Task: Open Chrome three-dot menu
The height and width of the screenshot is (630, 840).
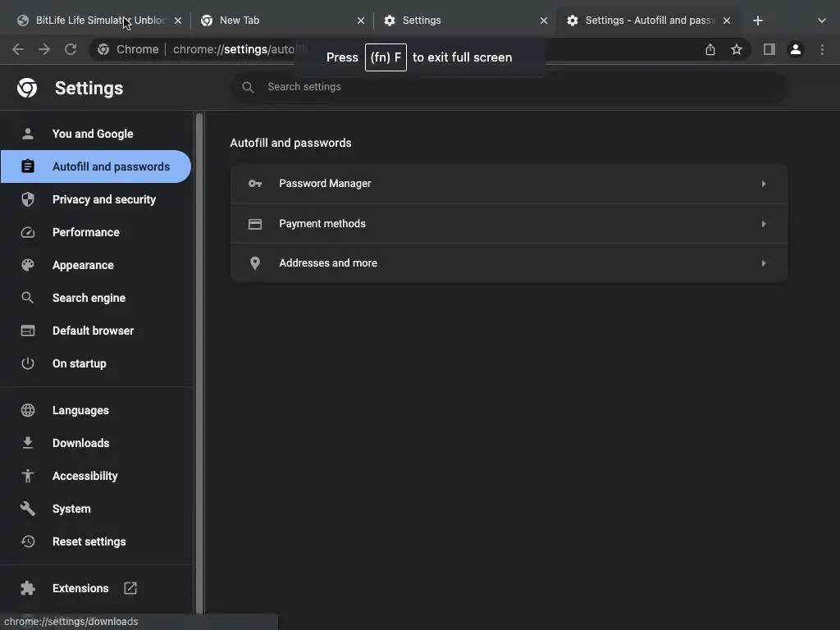Action: [x=822, y=49]
